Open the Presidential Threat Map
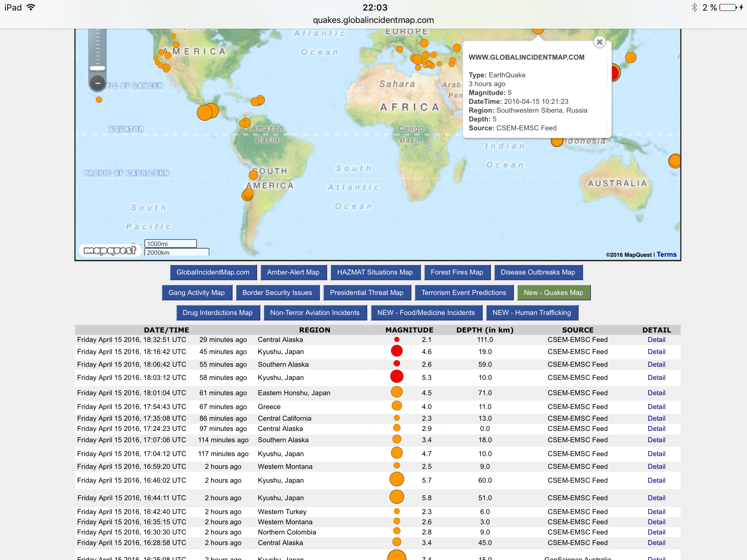The height and width of the screenshot is (560, 747). click(x=367, y=292)
